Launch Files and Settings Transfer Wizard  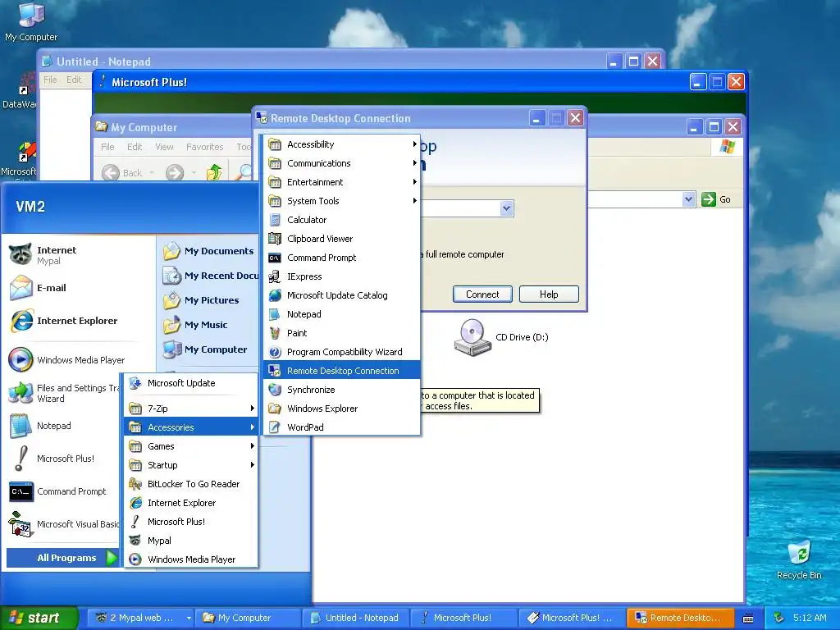click(63, 393)
